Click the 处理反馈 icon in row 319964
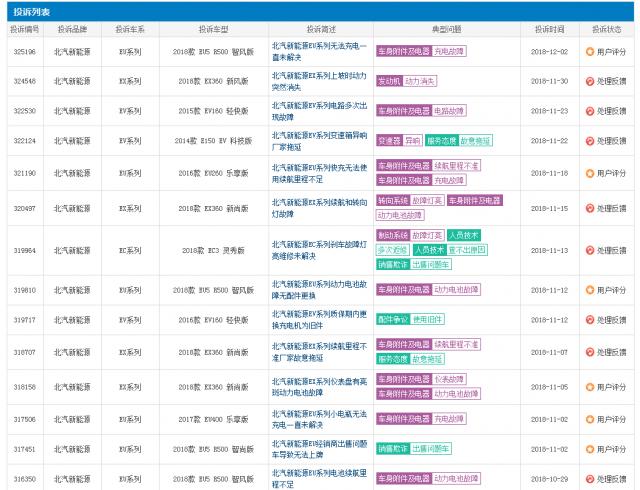 [589, 250]
